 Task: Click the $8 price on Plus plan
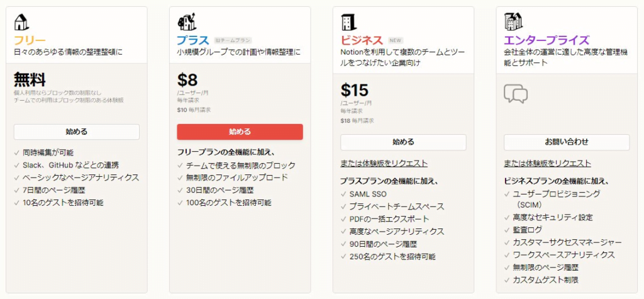point(187,80)
